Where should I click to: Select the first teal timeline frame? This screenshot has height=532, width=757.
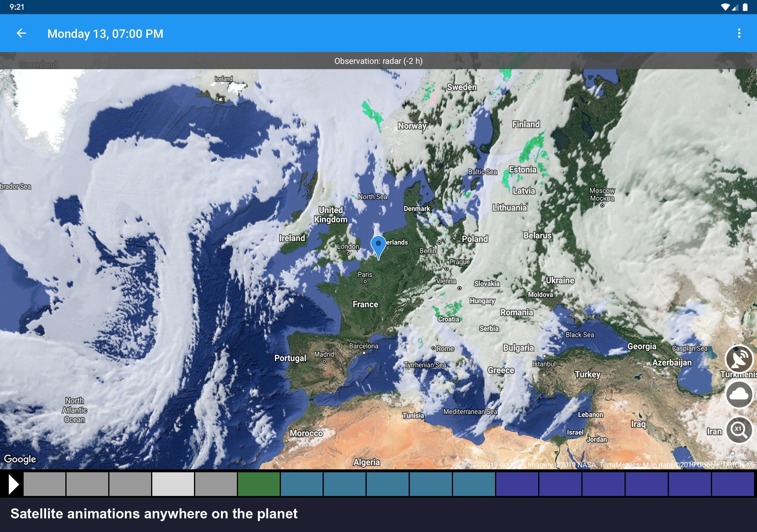pyautogui.click(x=302, y=484)
